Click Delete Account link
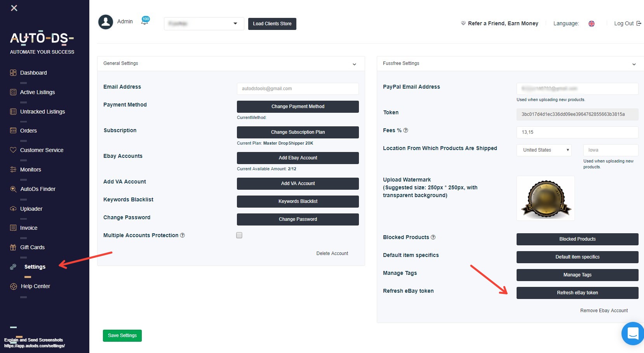The height and width of the screenshot is (353, 644). click(x=332, y=253)
